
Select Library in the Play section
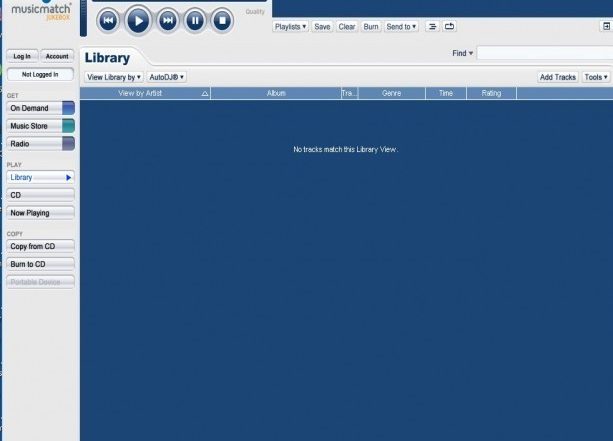click(x=40, y=177)
